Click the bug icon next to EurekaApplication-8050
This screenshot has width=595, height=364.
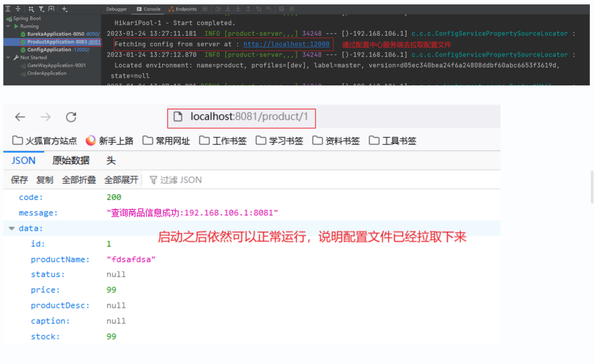pos(23,34)
